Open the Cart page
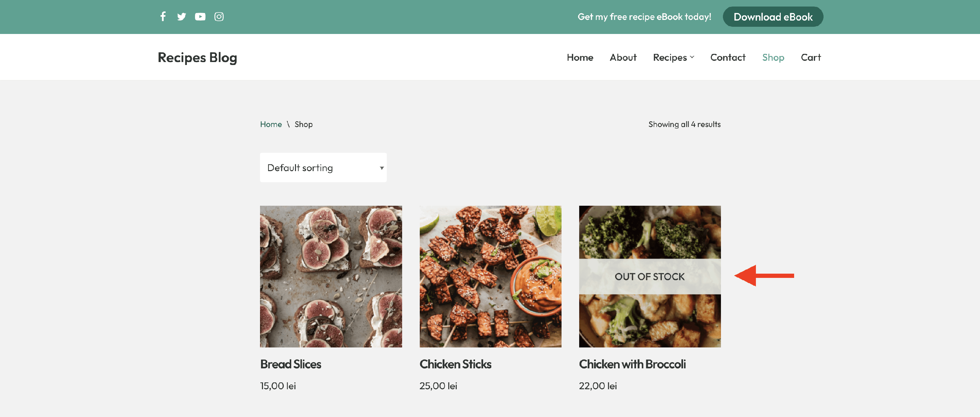Image resolution: width=980 pixels, height=417 pixels. 811,57
